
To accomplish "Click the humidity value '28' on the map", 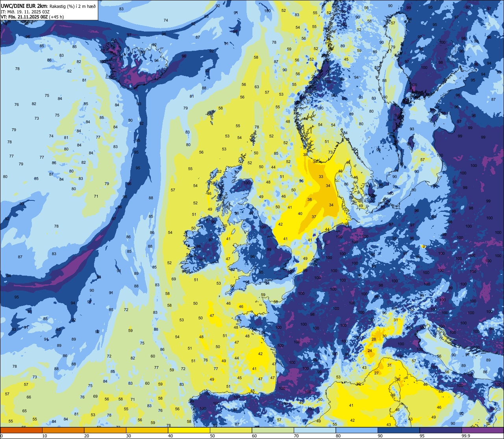I will (374, 339).
